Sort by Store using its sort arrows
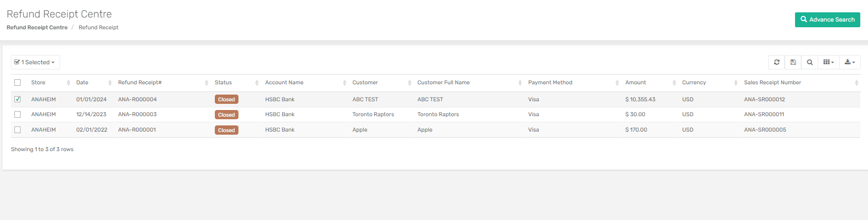This screenshot has height=220, width=868. [x=68, y=83]
